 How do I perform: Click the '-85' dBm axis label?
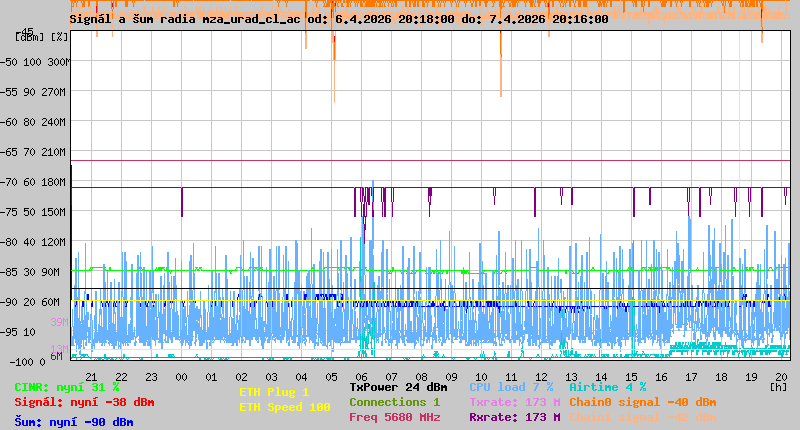tap(9, 272)
